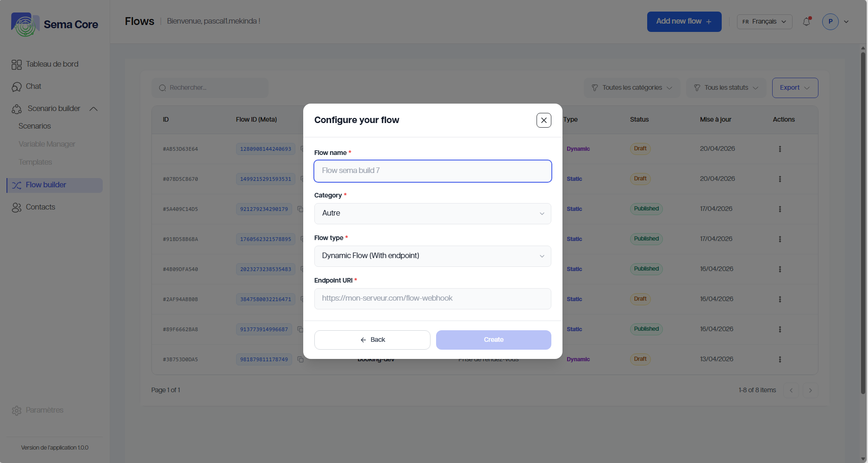Click the Endpoint URI text field
Viewport: 868px width, 463px height.
[432, 299]
